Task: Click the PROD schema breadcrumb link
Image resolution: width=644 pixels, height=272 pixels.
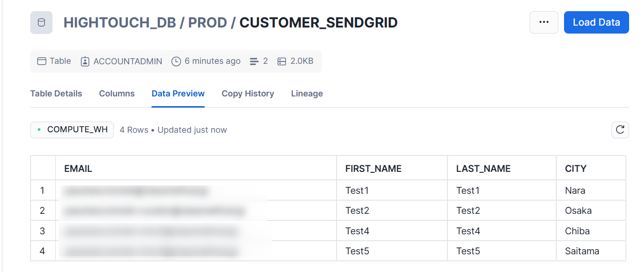Action: pos(207,22)
